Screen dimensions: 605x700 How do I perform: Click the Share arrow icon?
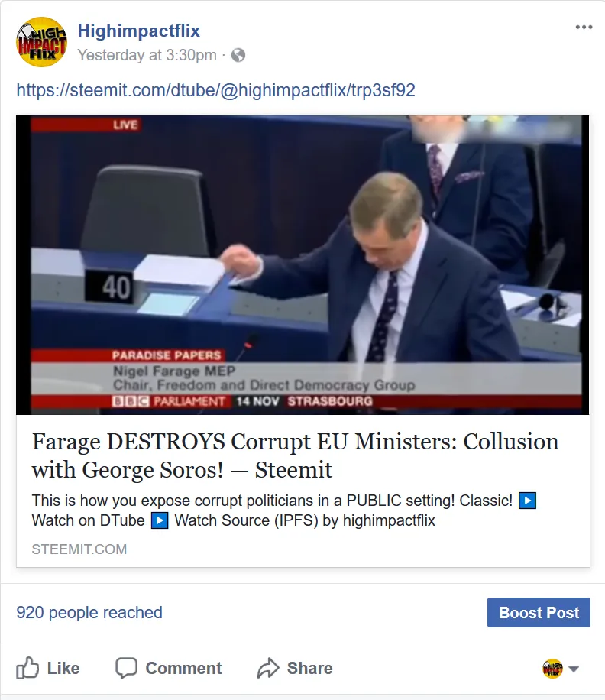268,668
